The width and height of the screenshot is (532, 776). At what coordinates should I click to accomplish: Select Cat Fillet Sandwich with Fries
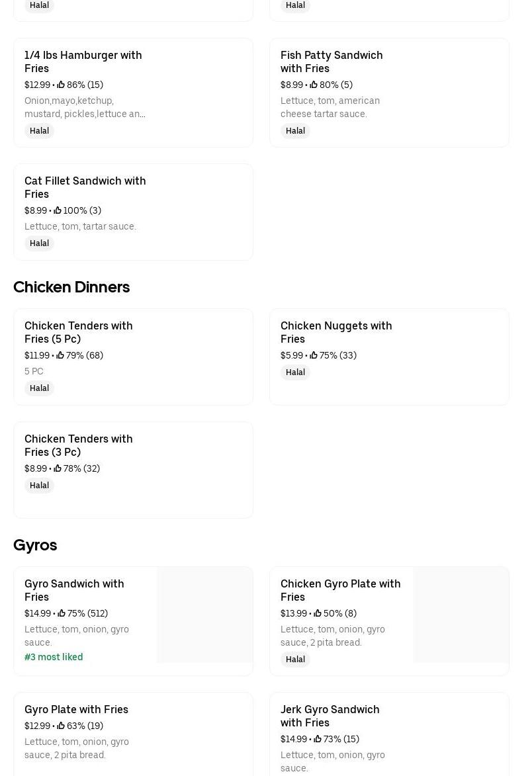coord(85,187)
